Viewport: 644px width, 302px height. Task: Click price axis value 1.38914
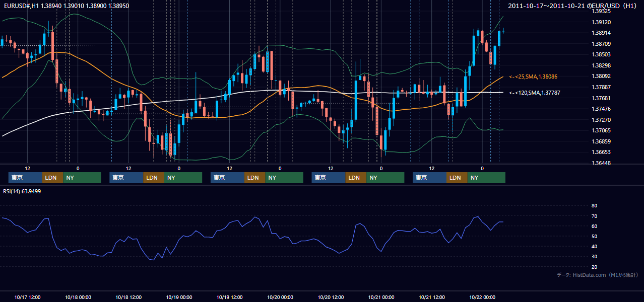(601, 33)
